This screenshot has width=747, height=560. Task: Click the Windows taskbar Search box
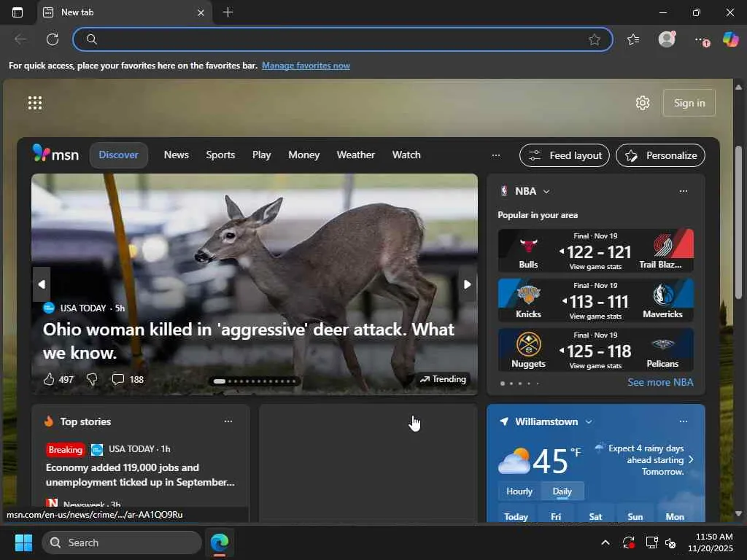point(122,542)
